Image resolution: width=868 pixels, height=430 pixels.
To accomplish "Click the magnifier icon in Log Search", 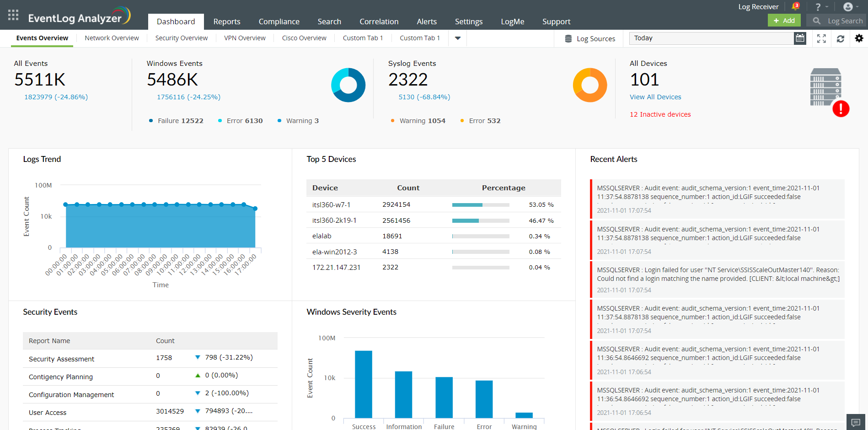I will click(x=816, y=21).
